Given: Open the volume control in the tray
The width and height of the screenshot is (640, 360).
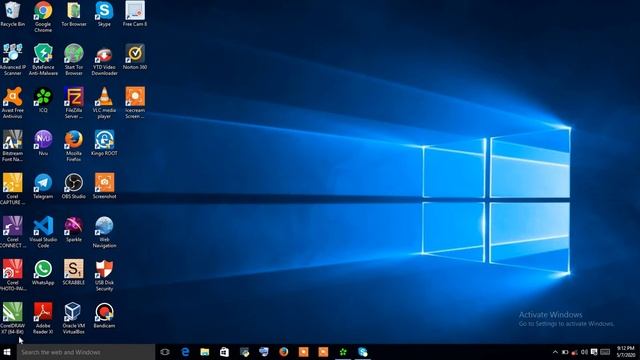Looking at the screenshot, I should (584, 352).
